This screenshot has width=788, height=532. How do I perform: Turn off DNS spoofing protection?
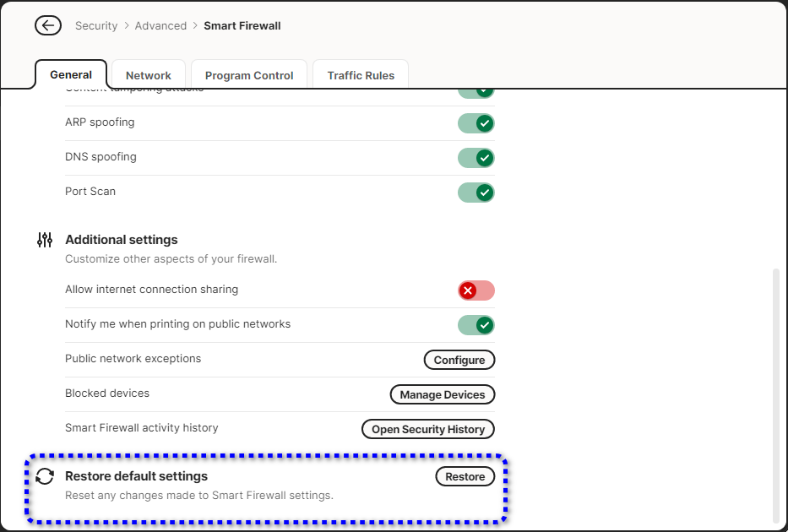[476, 158]
